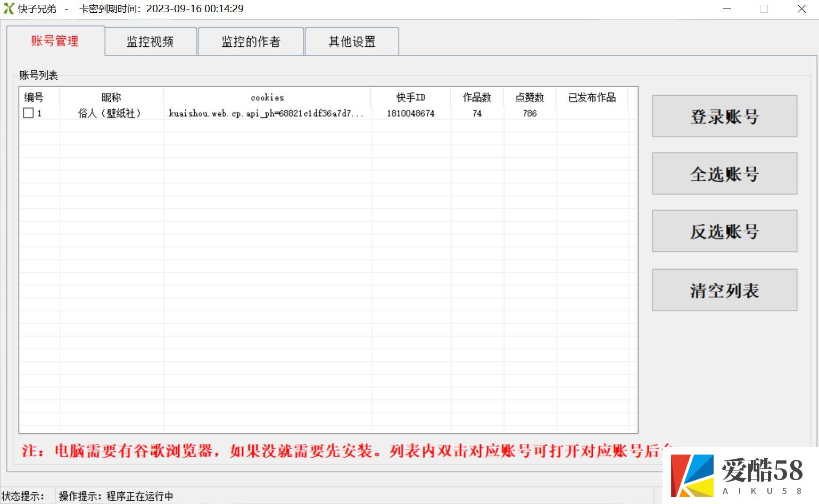Click the 点赞数 value 786
The height and width of the screenshot is (504, 819).
point(530,113)
